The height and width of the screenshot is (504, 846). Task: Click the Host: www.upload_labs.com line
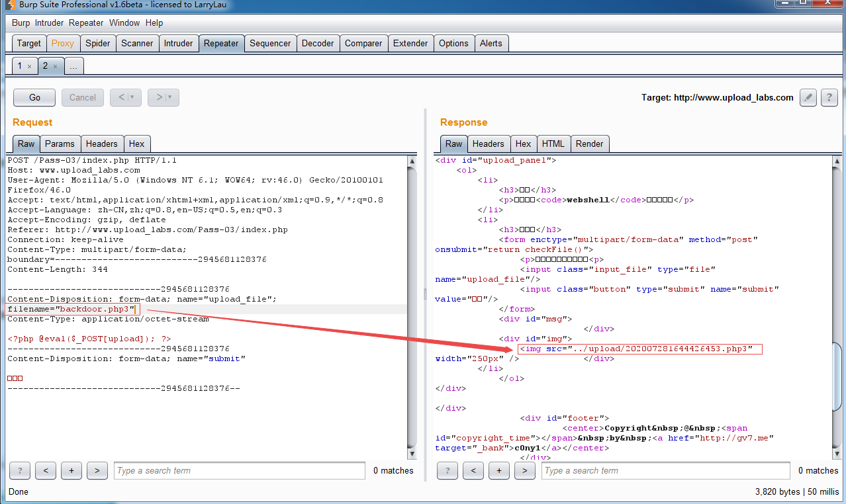coord(73,170)
